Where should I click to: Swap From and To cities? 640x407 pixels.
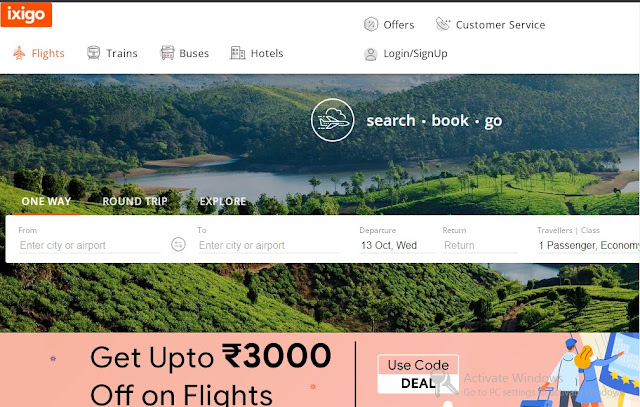pos(178,245)
